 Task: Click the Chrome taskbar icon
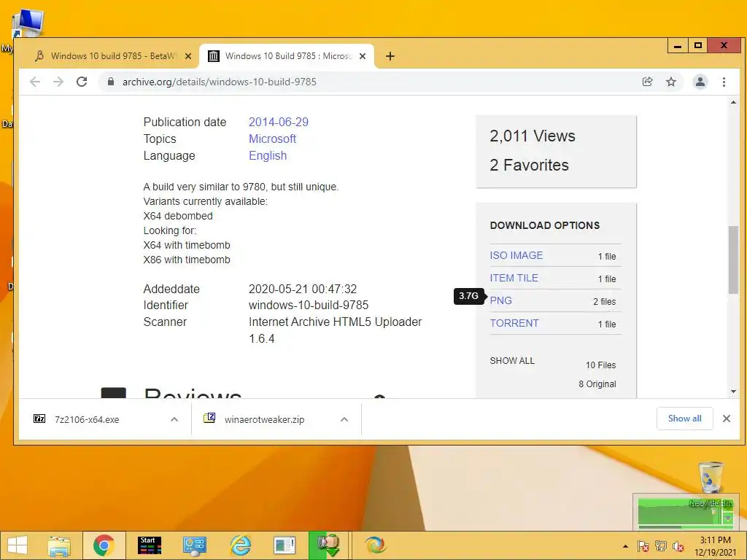tap(104, 545)
